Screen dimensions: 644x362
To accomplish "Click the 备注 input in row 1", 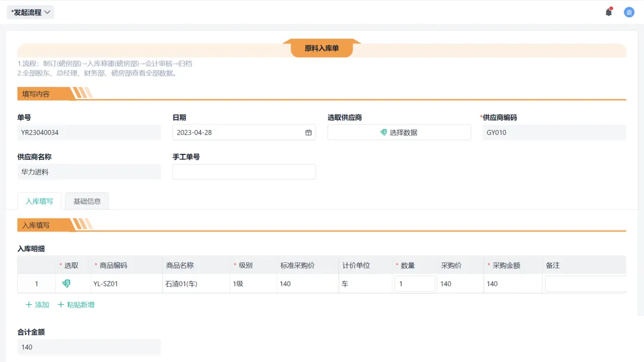I will point(584,284).
